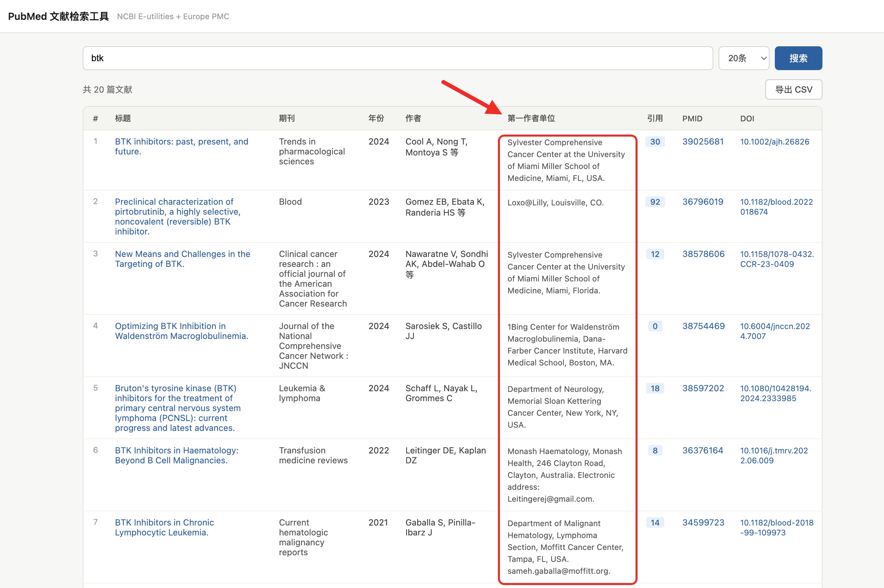Open the 20条 results count dropdown
The image size is (884, 588).
(743, 58)
